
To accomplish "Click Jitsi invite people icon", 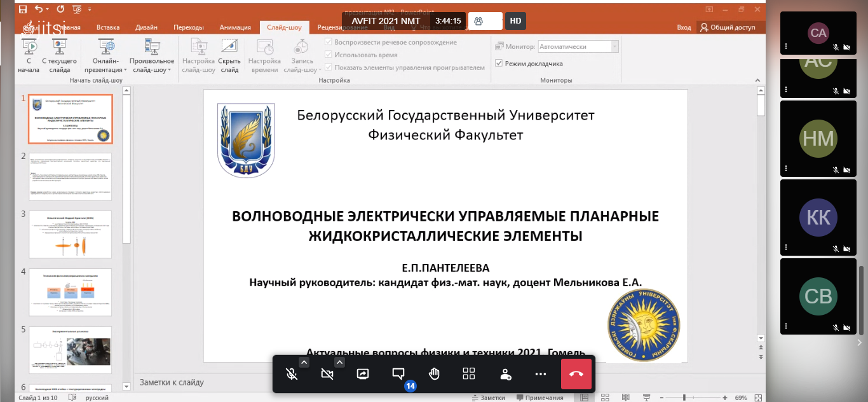I will coord(505,374).
